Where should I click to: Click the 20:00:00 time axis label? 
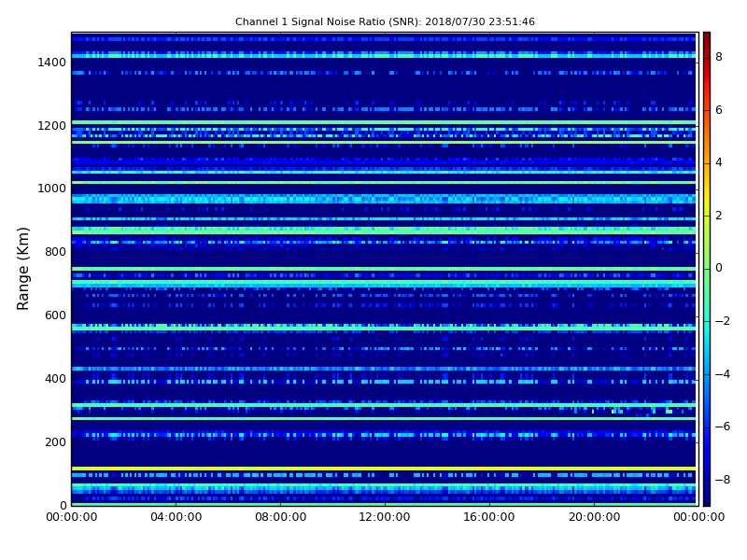tap(594, 517)
